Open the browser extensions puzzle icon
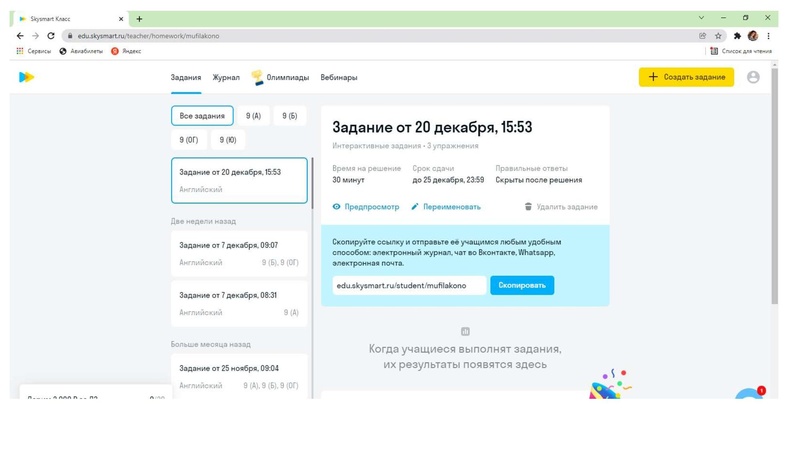Image resolution: width=800 pixels, height=450 pixels. (737, 36)
